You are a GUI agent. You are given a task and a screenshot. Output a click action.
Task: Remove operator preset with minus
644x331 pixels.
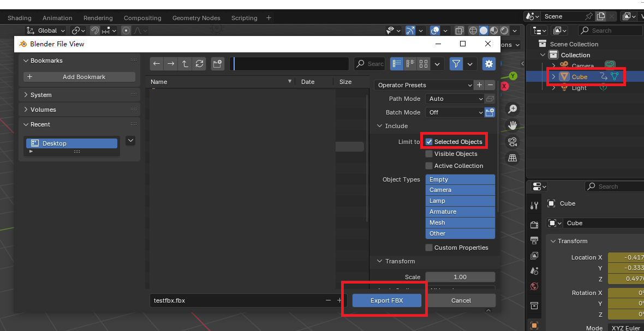[x=490, y=85]
